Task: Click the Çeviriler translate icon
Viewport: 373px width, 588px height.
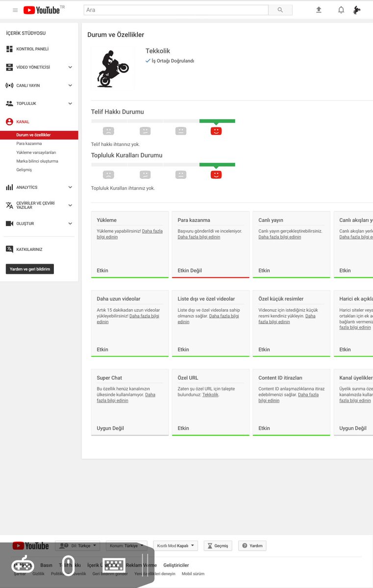Action: [9, 205]
